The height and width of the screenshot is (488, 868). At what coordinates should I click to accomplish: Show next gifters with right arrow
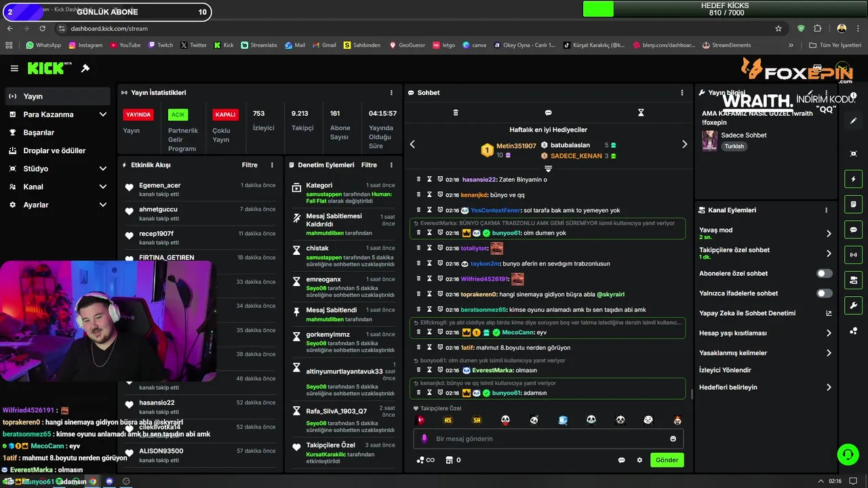tap(684, 144)
